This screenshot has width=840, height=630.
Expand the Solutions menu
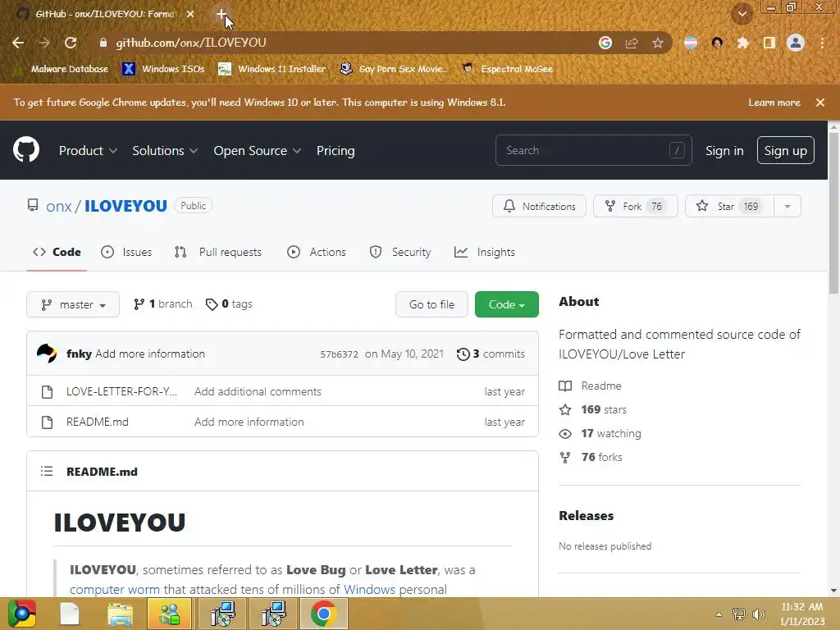165,151
